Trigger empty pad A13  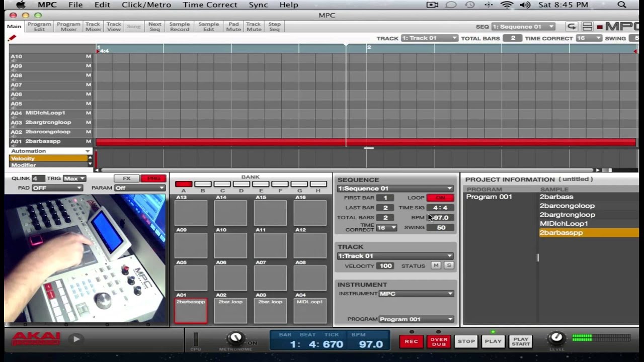click(x=191, y=213)
